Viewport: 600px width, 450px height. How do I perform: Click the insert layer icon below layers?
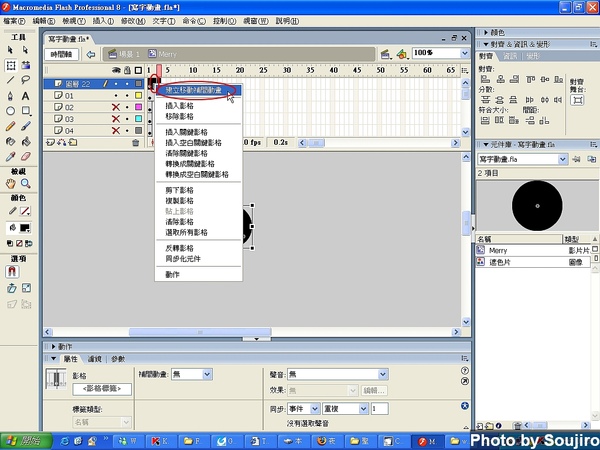point(50,143)
